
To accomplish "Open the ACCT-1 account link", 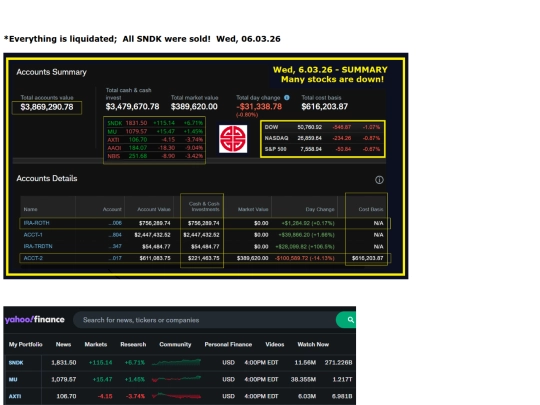I will [x=33, y=235].
